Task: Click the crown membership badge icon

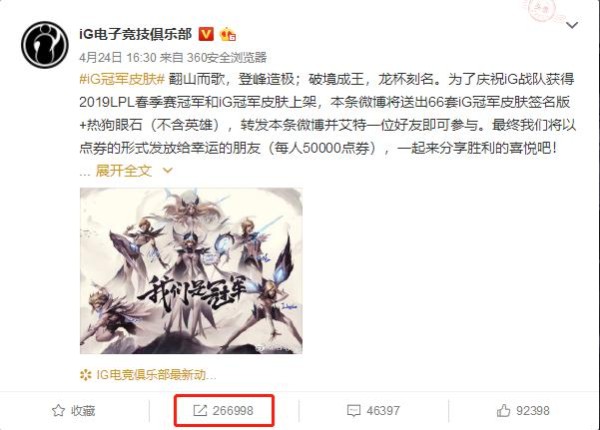Action: (x=227, y=34)
